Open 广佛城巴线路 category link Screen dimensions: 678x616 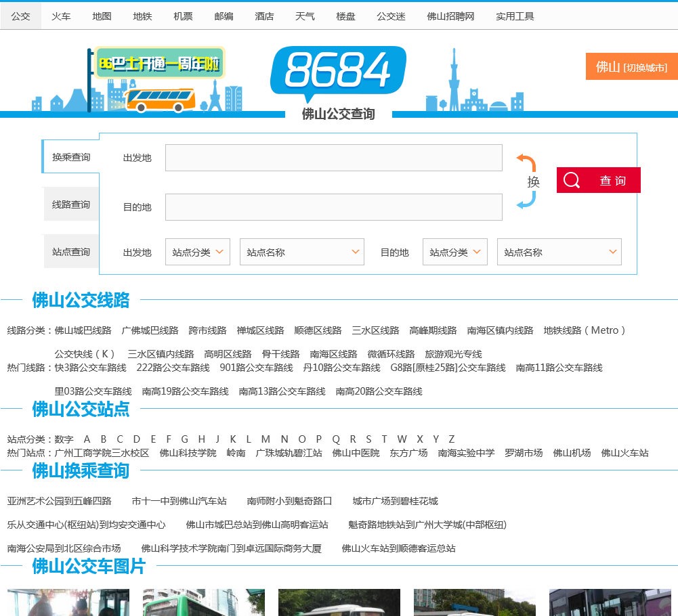(x=150, y=330)
